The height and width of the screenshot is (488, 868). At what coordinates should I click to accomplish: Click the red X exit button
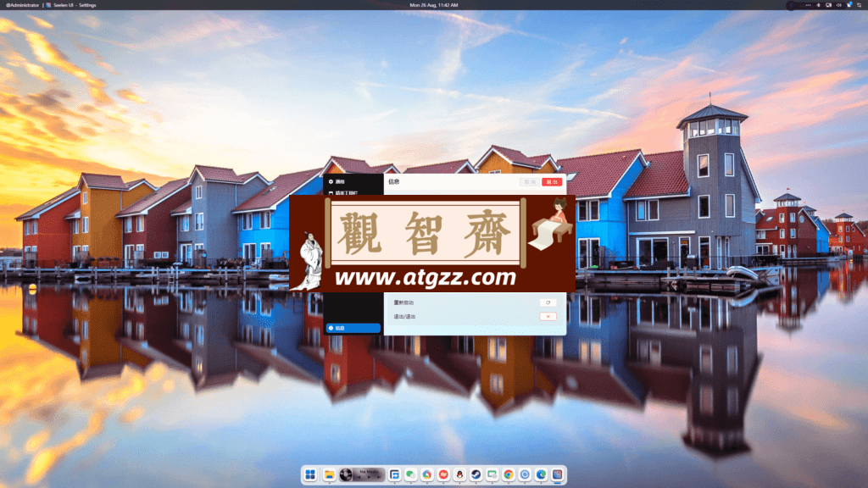548,317
